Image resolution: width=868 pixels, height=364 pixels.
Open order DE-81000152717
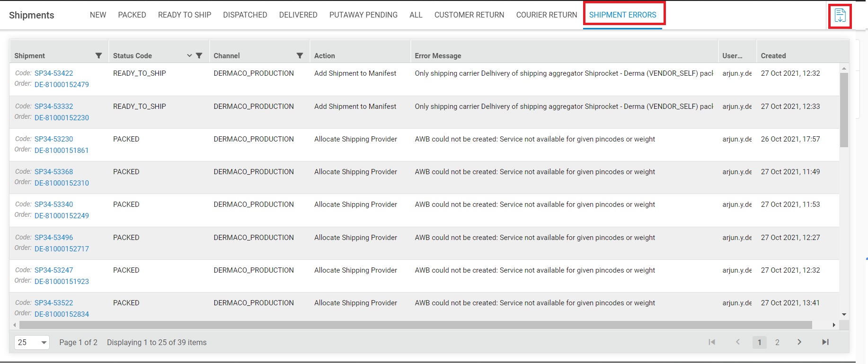[x=62, y=249]
